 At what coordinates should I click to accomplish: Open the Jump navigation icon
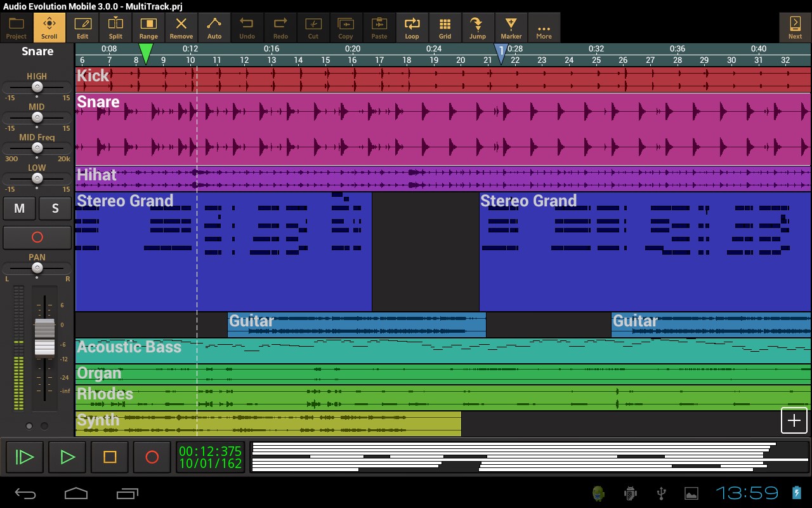click(478, 27)
